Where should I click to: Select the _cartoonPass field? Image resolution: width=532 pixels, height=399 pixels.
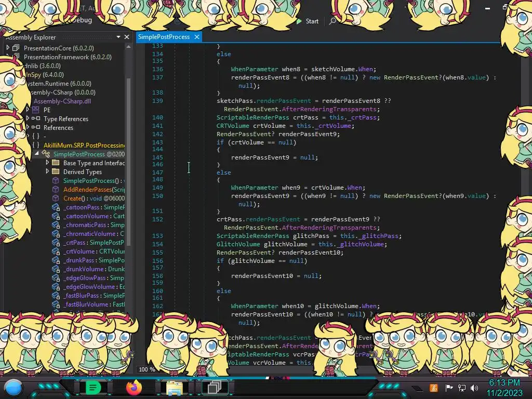[x=94, y=207]
